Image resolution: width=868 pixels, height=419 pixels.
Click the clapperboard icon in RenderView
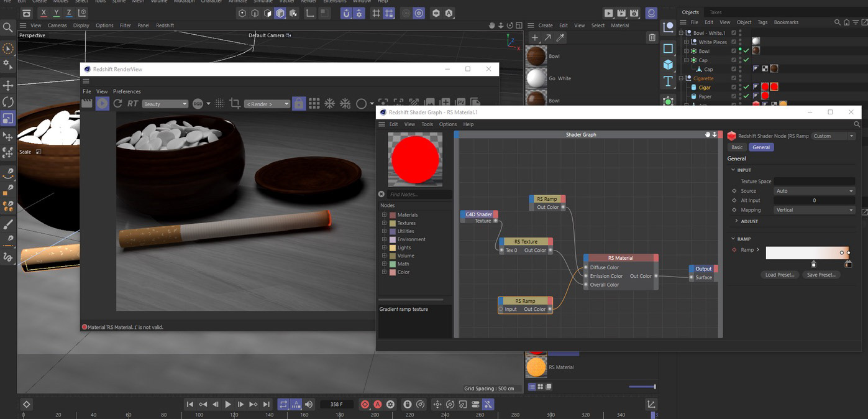[x=87, y=103]
